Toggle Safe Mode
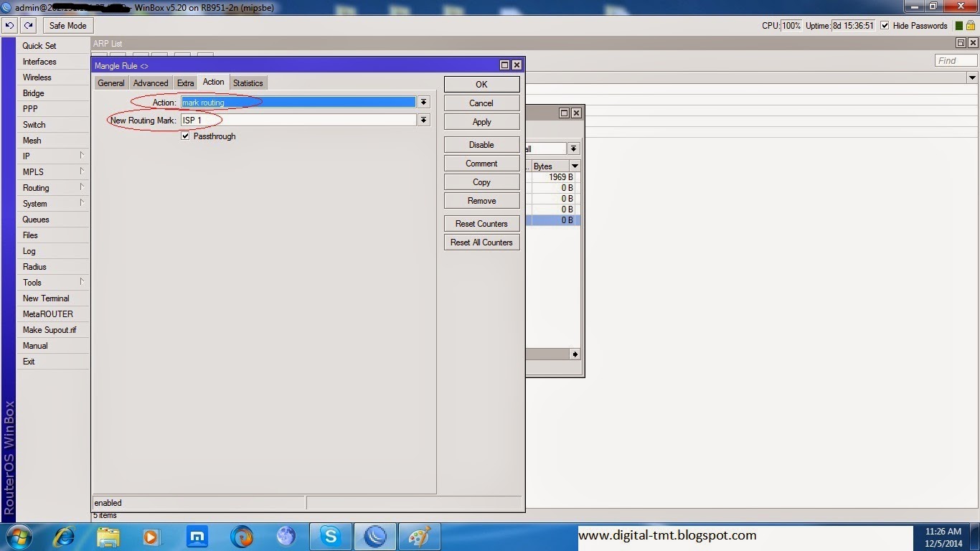 (x=67, y=25)
